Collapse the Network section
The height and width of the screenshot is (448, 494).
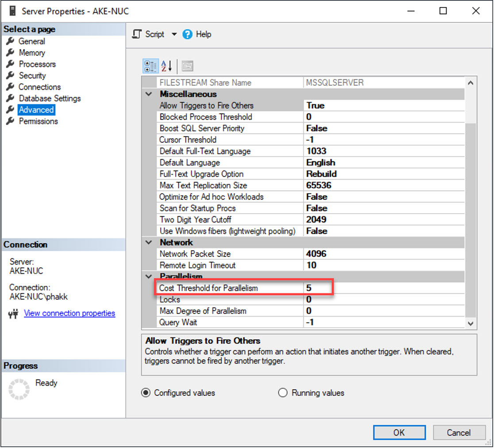click(149, 242)
